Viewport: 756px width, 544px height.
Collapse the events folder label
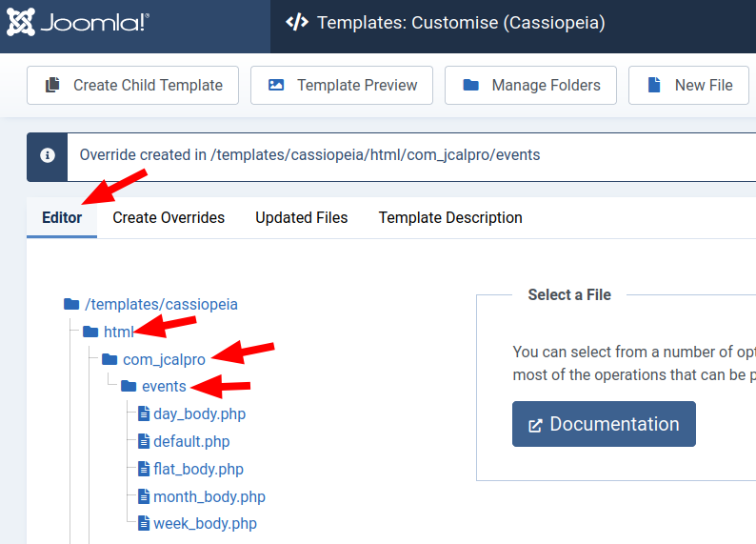[164, 386]
